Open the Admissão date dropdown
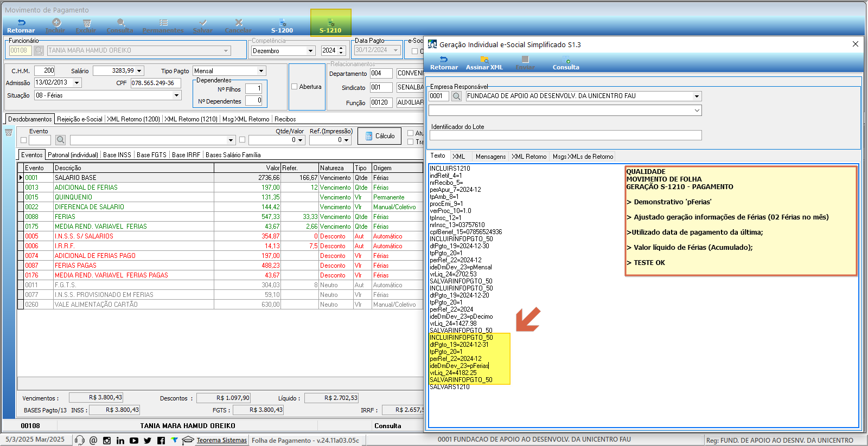Viewport: 868px width, 446px height. click(76, 82)
